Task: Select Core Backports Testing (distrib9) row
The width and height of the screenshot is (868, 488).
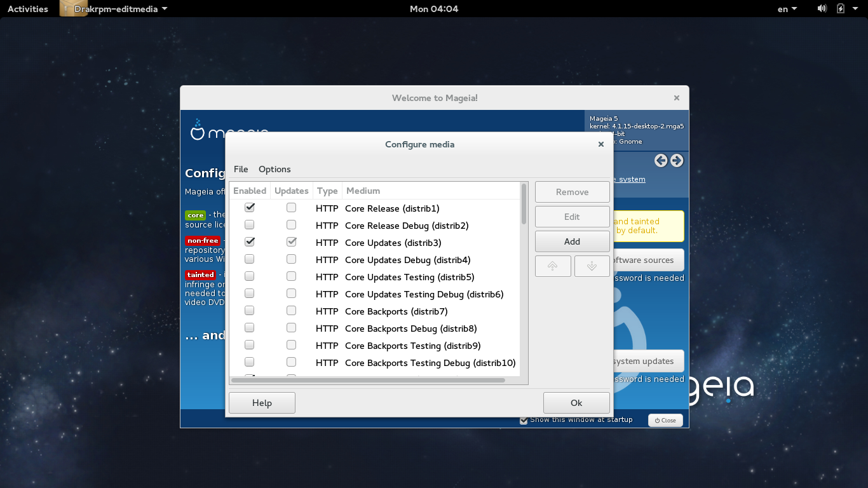Action: coord(374,345)
